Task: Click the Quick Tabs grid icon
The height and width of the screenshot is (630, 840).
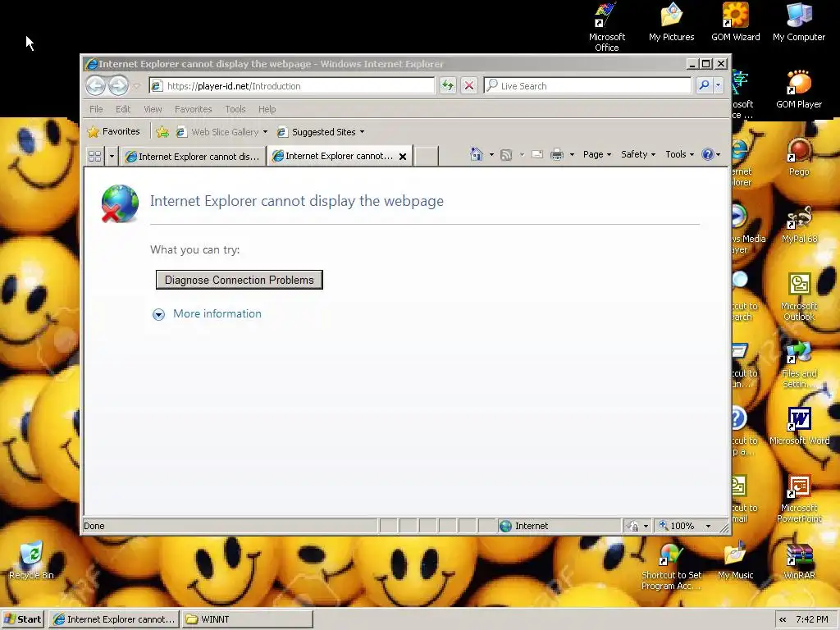Action: pos(95,157)
